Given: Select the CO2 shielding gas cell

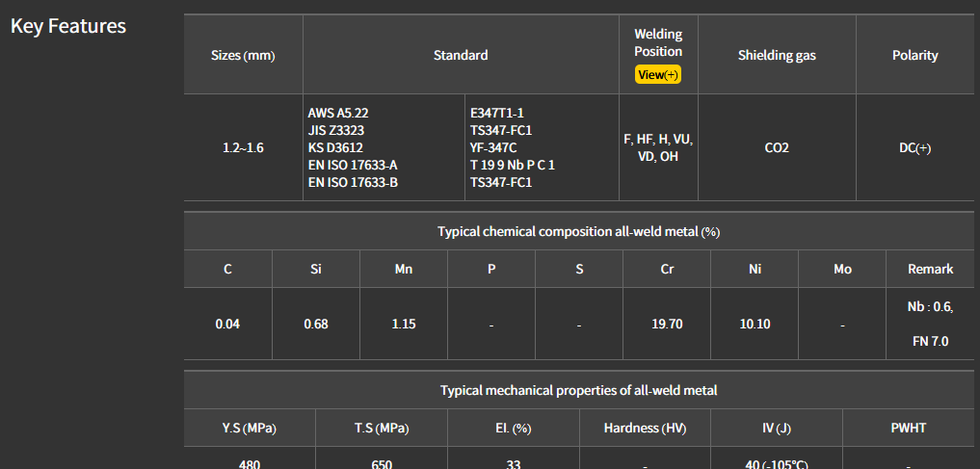Looking at the screenshot, I should pyautogui.click(x=777, y=148).
